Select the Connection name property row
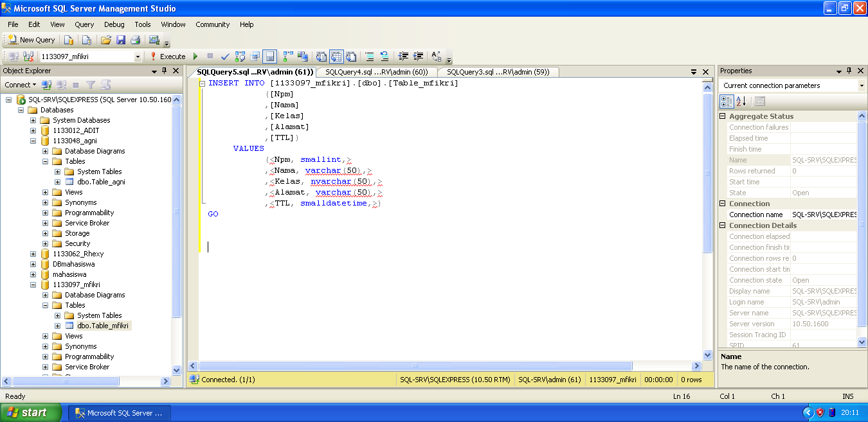The image size is (868, 422). [x=793, y=215]
